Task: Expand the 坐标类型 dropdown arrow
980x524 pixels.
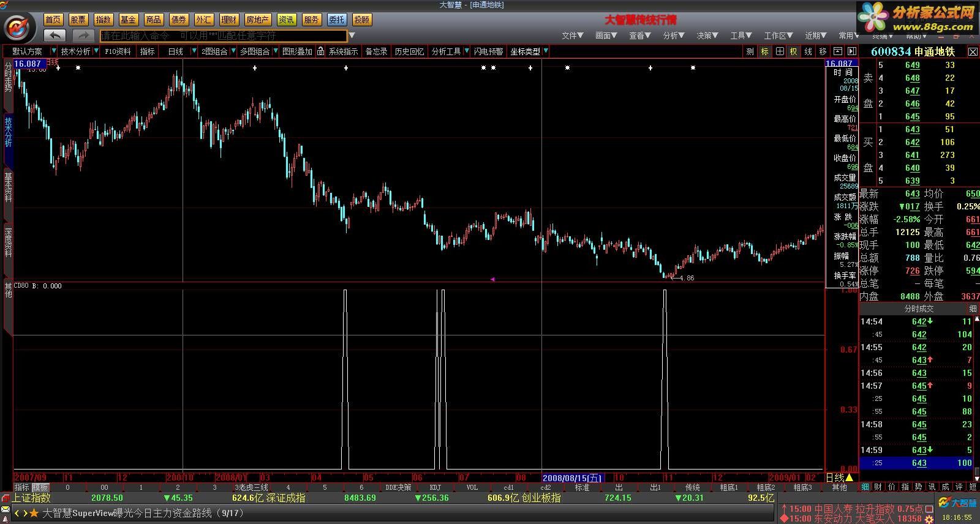Action: [546, 51]
